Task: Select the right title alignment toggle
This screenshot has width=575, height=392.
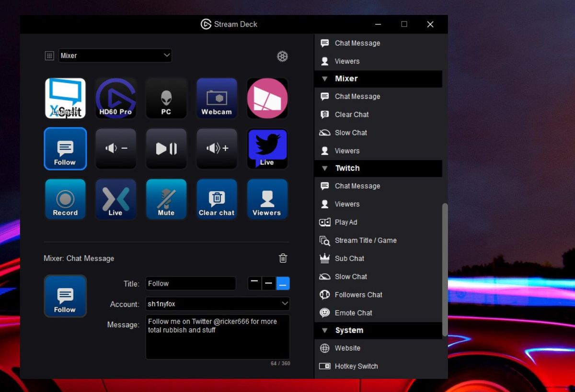Action: (x=283, y=283)
